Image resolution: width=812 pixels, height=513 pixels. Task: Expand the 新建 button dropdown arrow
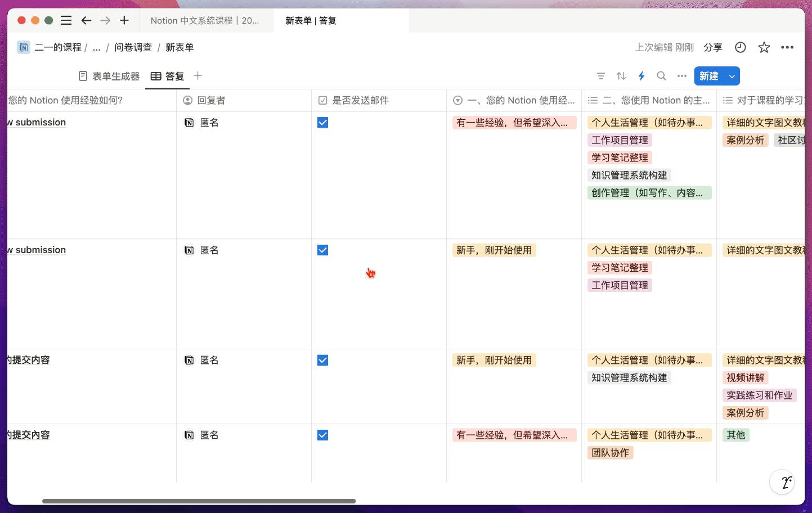tap(732, 76)
